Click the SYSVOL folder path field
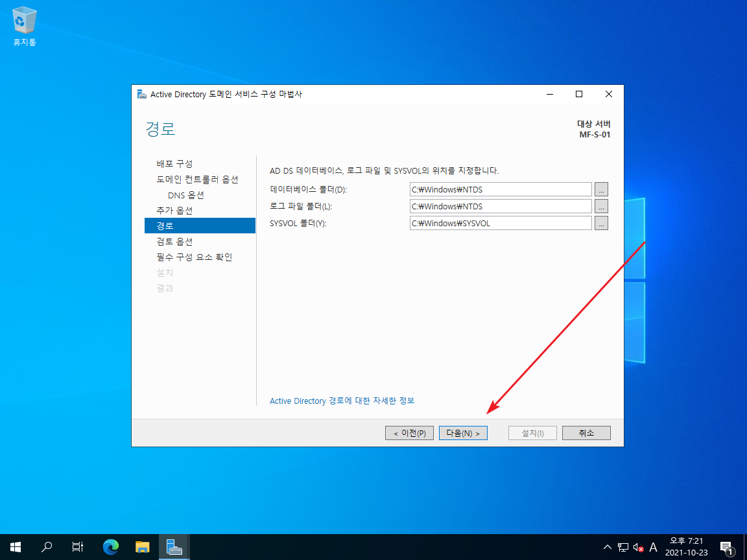The height and width of the screenshot is (560, 747). point(501,224)
